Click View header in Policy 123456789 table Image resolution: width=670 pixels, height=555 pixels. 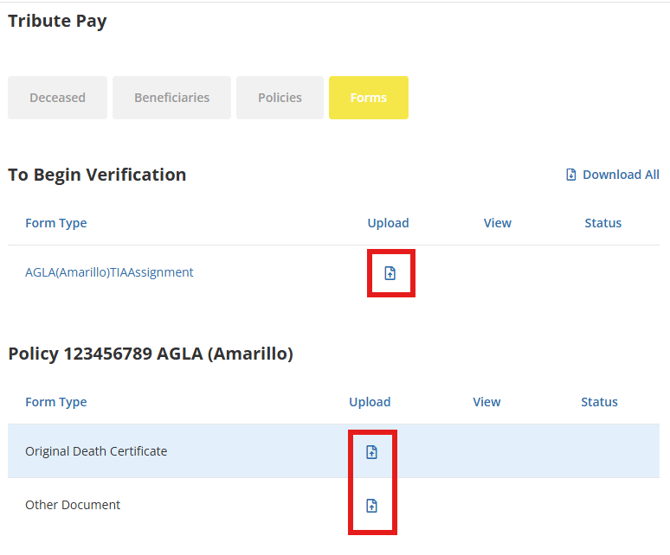(486, 402)
